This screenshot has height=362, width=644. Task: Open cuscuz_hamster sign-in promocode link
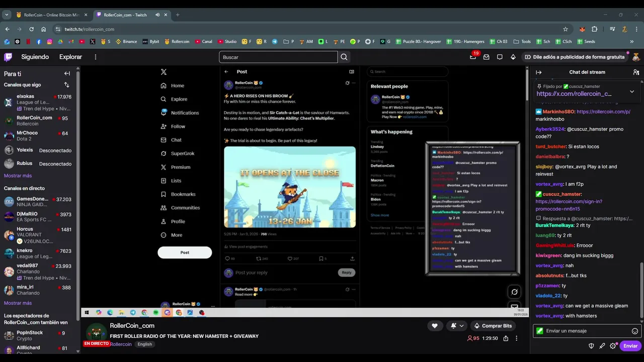569,205
